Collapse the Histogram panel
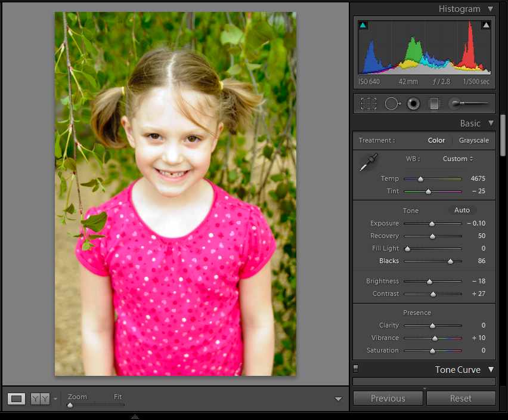Viewport: 508px width, 420px height. point(491,9)
